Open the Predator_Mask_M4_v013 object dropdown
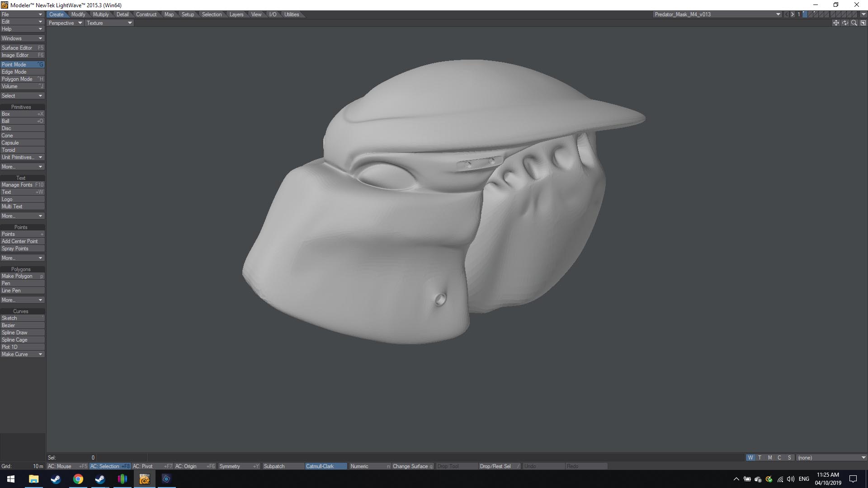The width and height of the screenshot is (868, 488). [x=717, y=14]
